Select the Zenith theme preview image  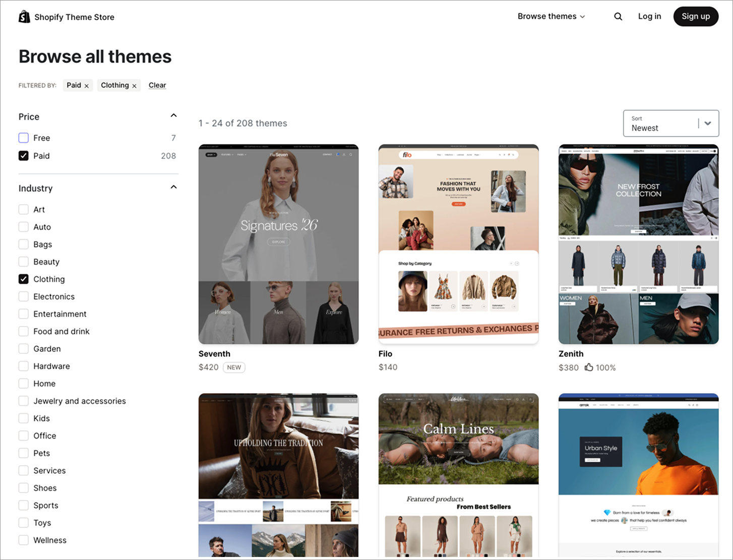tap(638, 244)
